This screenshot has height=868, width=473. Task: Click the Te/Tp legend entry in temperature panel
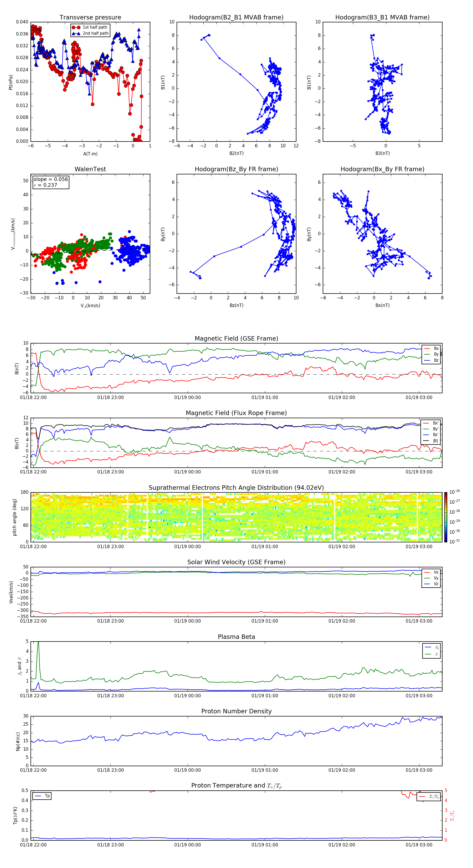pyautogui.click(x=429, y=796)
